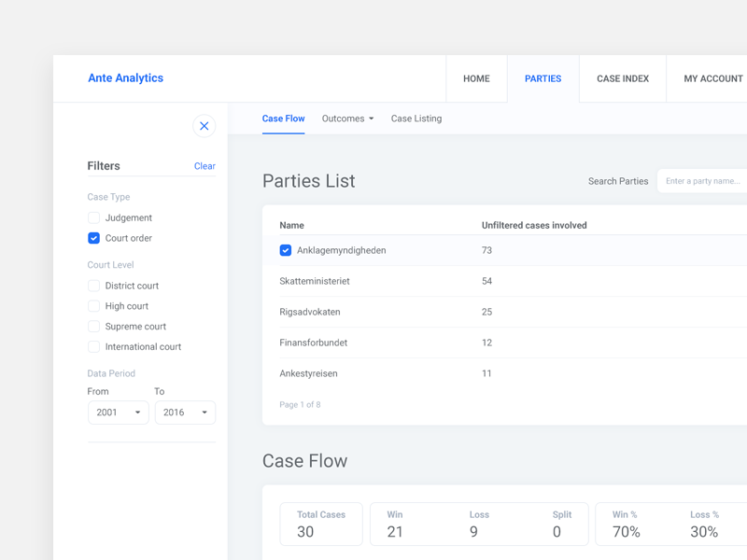Close the filters panel with X icon
Screen dimensions: 747x560
click(204, 126)
